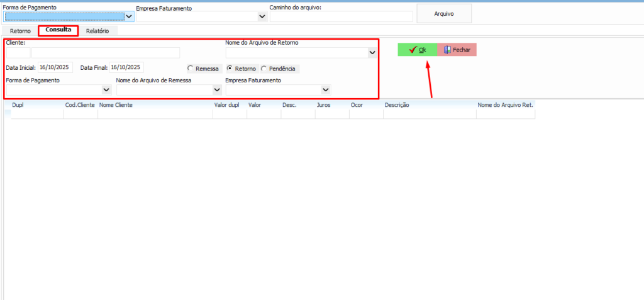
Task: Expand Nome do Arquivo de Retorno dropdown
Action: 372,53
